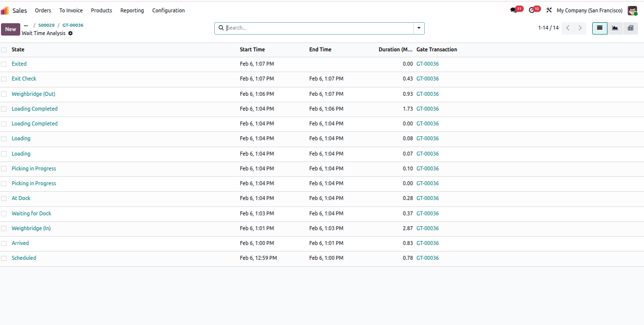Open the Sales app home icon

(4, 10)
